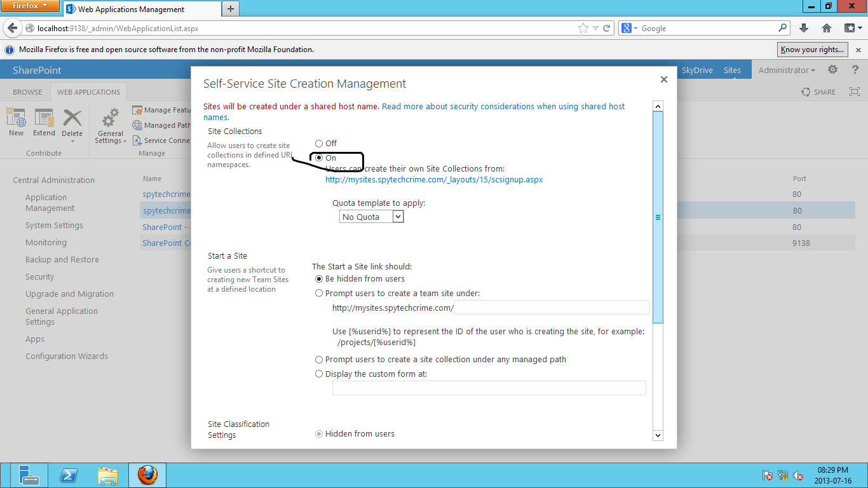The height and width of the screenshot is (488, 868).
Task: Click the Extend ribbon icon
Action: pyautogui.click(x=44, y=122)
